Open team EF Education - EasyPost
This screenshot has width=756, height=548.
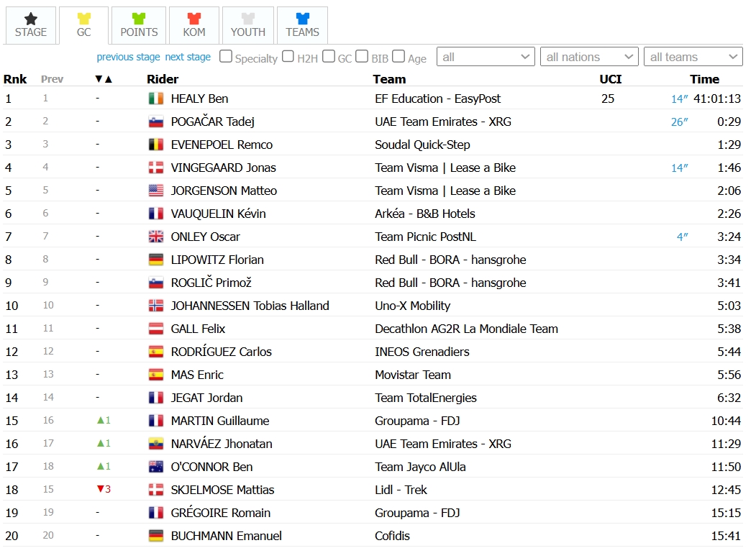pyautogui.click(x=438, y=99)
